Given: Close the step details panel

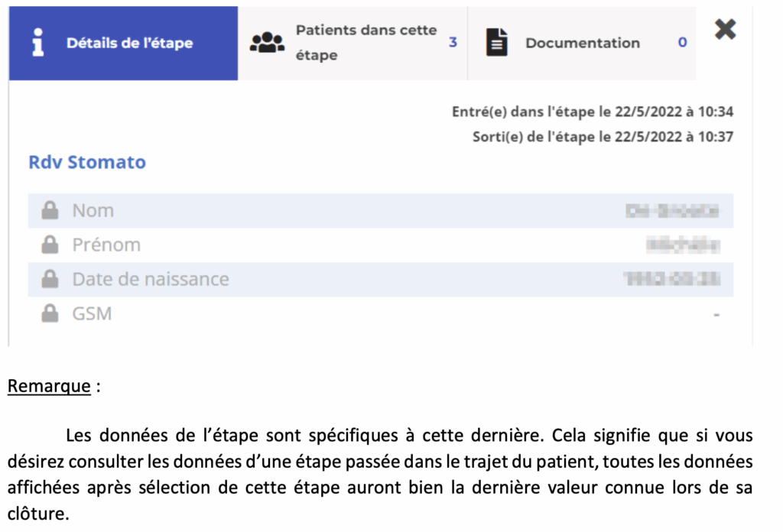Looking at the screenshot, I should pyautogui.click(x=725, y=30).
